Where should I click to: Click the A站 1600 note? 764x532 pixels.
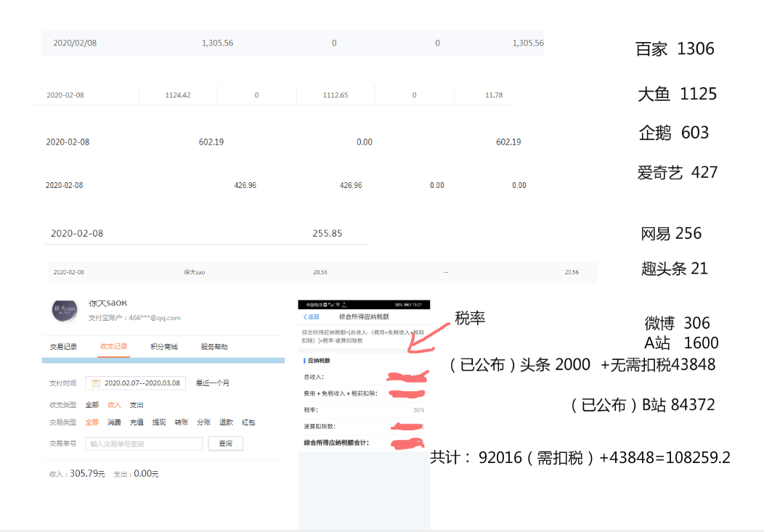click(681, 343)
